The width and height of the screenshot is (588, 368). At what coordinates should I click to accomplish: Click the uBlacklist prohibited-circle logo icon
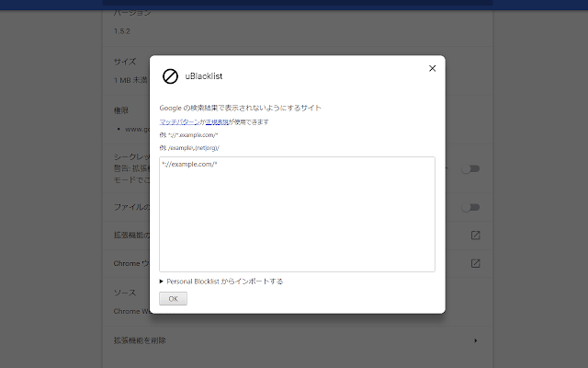[x=170, y=76]
